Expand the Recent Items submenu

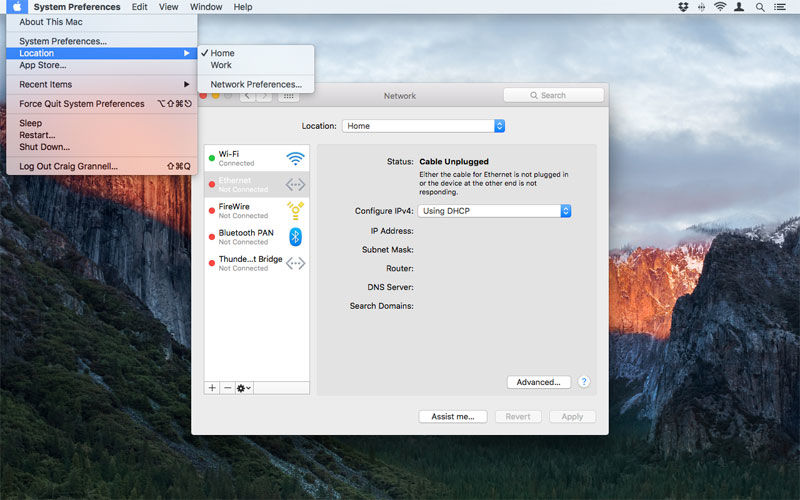point(102,85)
